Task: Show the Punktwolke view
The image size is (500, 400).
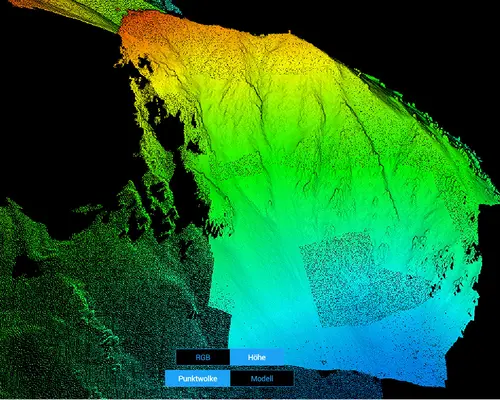Action: pyautogui.click(x=197, y=379)
